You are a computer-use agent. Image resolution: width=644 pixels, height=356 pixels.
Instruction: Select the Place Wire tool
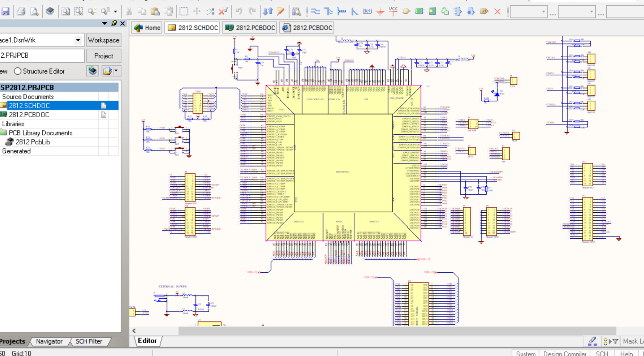315,11
